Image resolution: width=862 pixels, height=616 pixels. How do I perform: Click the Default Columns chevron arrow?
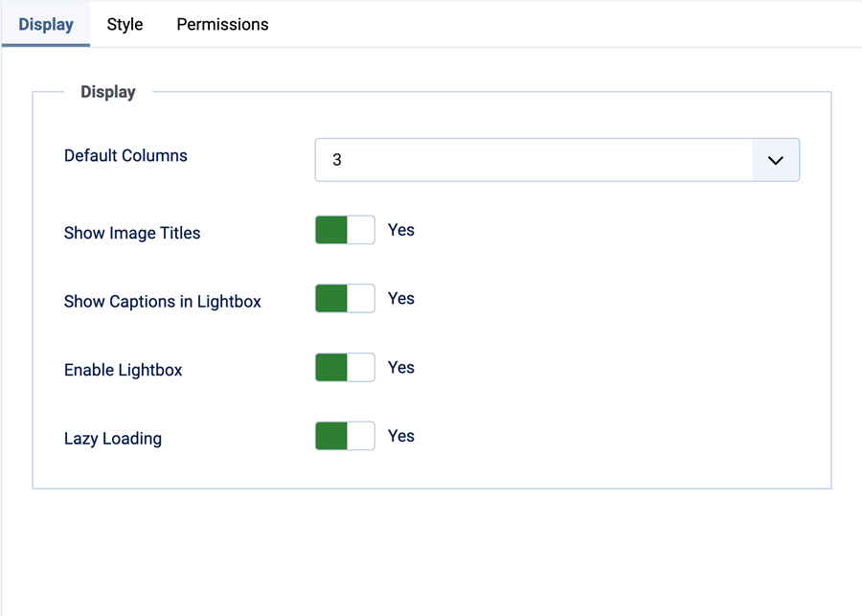[x=775, y=160]
